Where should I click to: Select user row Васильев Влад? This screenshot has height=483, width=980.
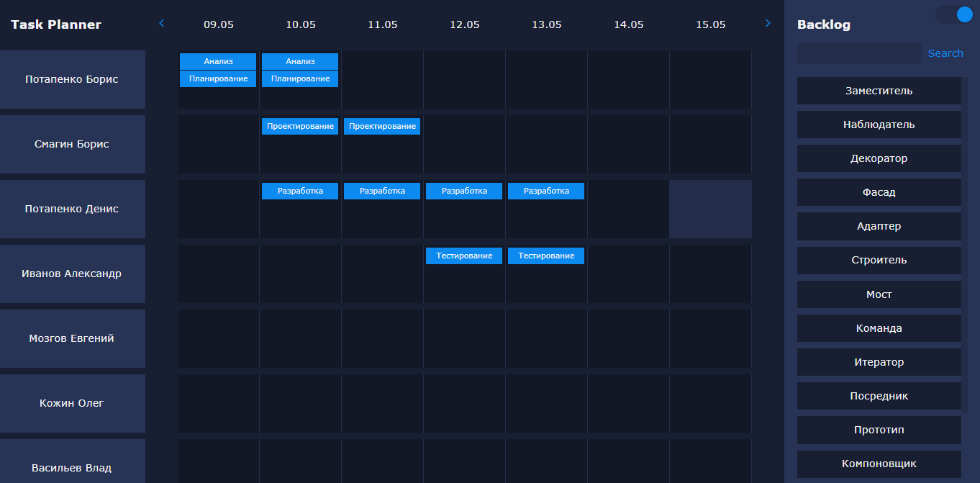(x=72, y=461)
